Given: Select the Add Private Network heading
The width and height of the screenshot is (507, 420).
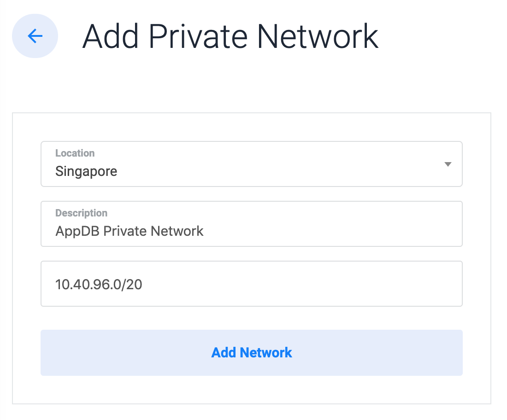Looking at the screenshot, I should coord(230,36).
